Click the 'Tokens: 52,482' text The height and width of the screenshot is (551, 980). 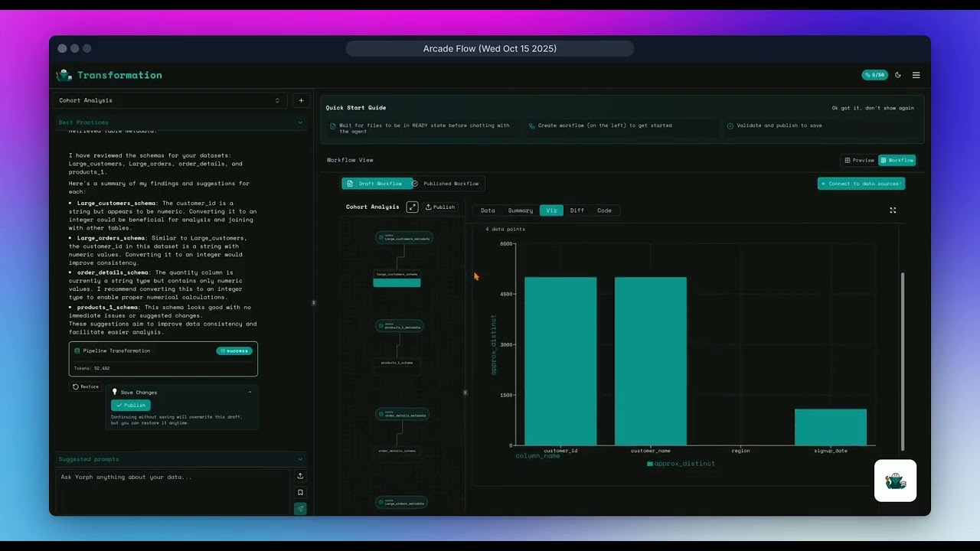click(x=92, y=368)
